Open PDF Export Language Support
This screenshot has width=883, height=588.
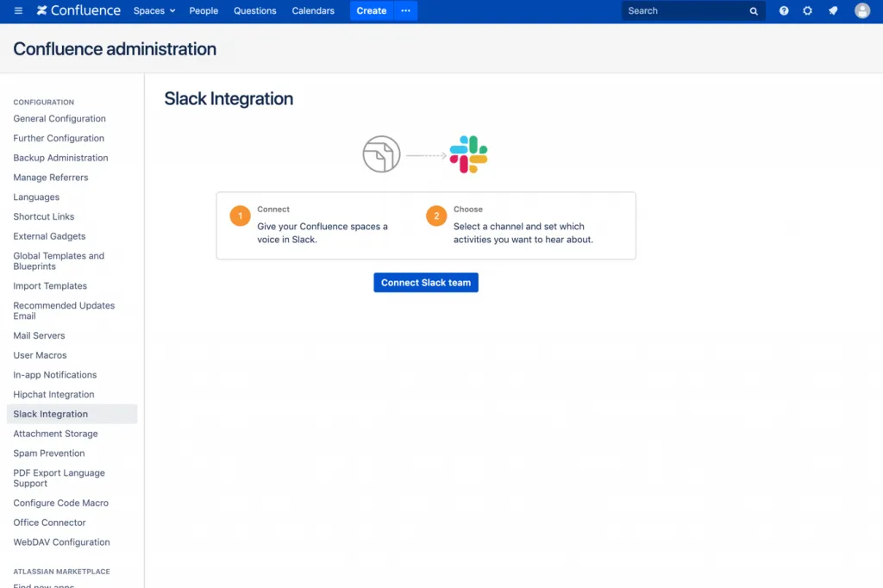pyautogui.click(x=59, y=479)
